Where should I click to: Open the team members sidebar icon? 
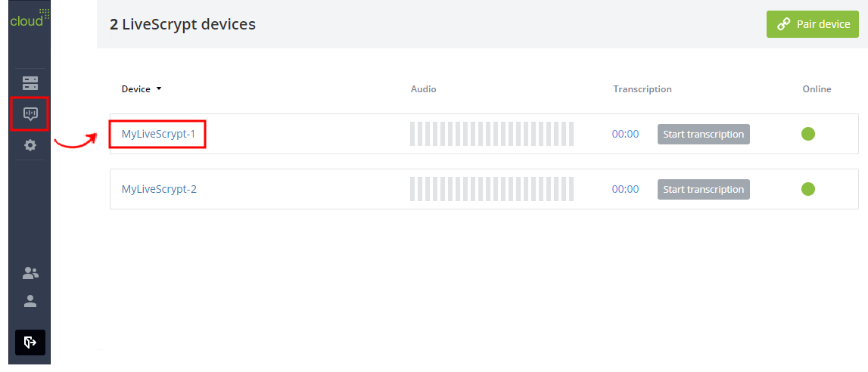[x=30, y=272]
